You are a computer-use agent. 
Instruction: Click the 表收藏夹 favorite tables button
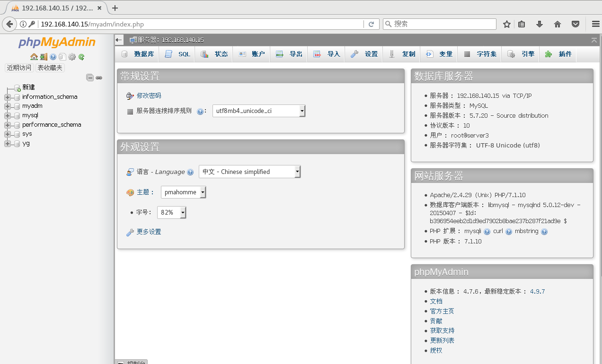pos(50,68)
